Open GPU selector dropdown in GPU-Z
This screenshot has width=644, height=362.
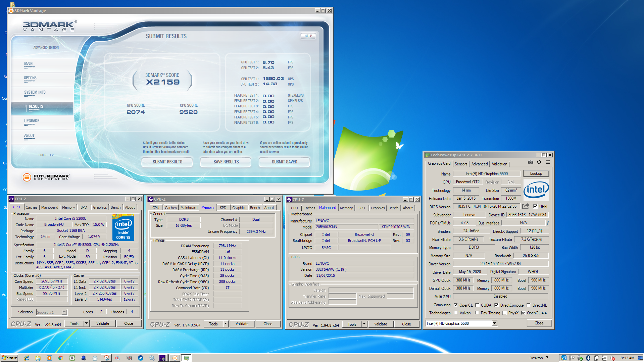494,323
